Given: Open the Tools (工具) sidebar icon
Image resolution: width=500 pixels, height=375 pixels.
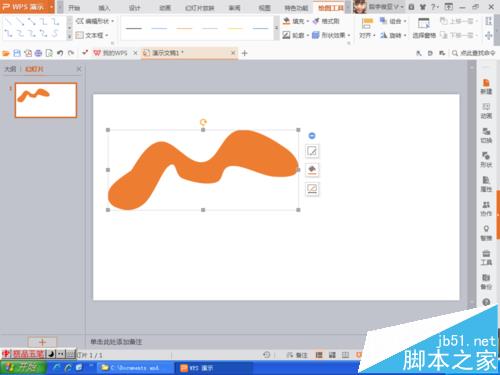Looking at the screenshot, I should (x=486, y=257).
